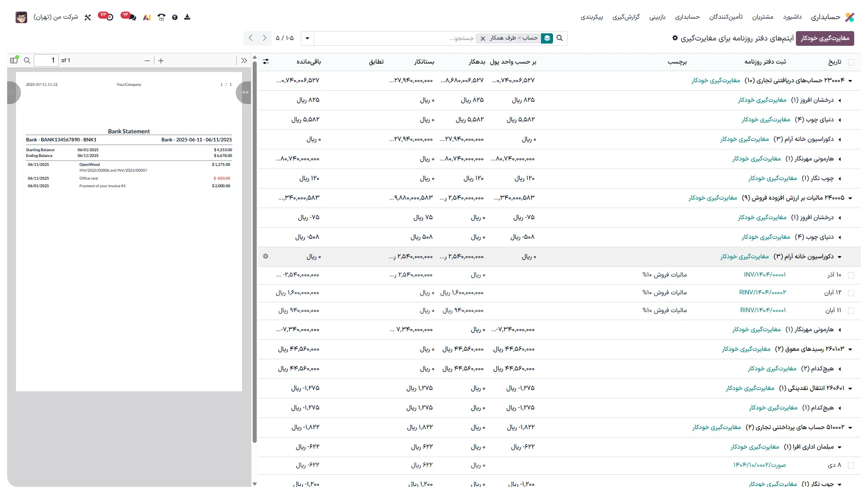Toggle the PDF viewer sidebar icon

point(14,60)
